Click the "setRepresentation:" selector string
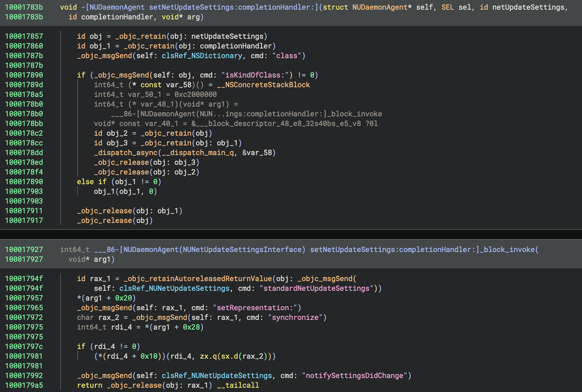The image size is (582, 392). 255,308
